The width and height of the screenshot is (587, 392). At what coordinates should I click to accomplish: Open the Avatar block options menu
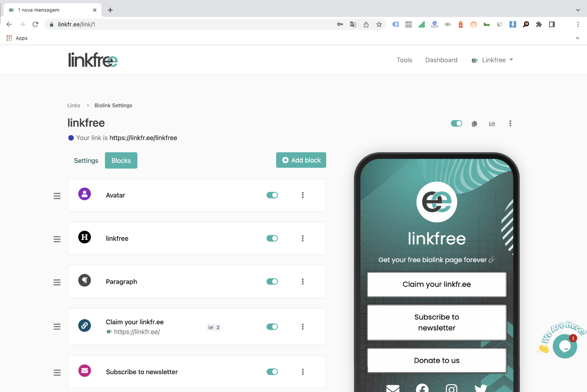pos(303,195)
